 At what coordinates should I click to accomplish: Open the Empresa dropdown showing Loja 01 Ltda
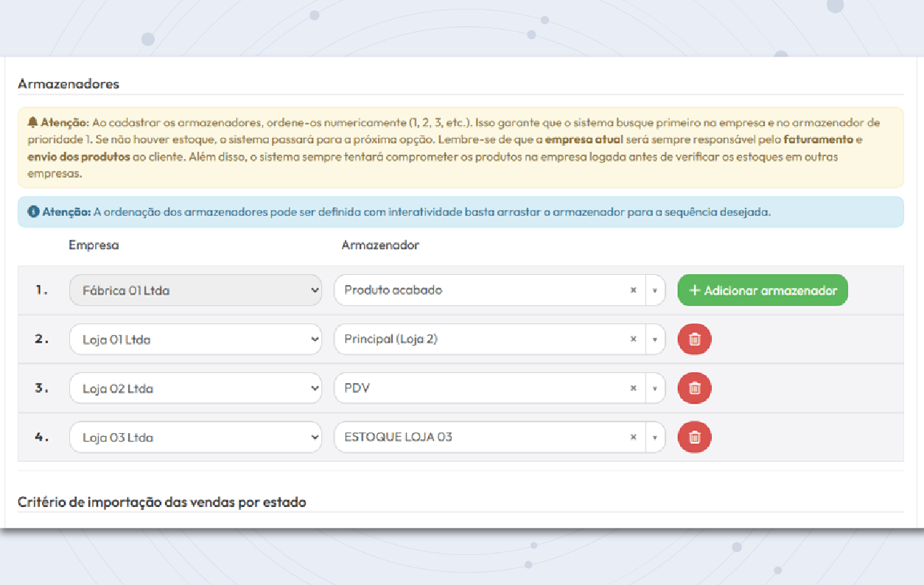click(x=195, y=339)
